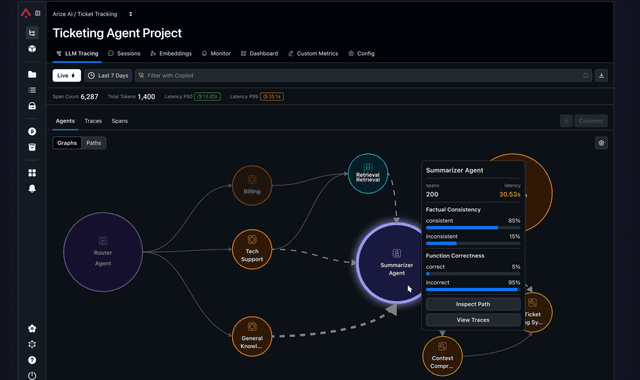Click the View Traces button
640x380 pixels.
coord(473,320)
